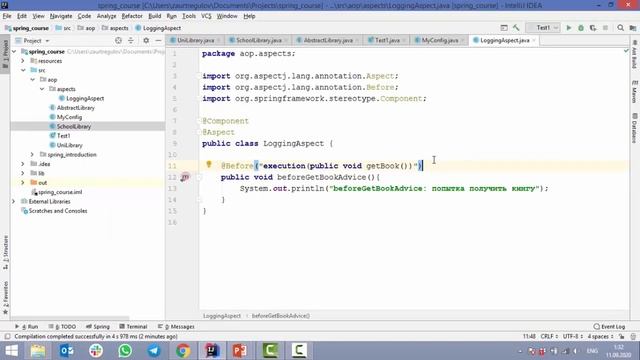This screenshot has height=360, width=640.
Task: Click the stop process icon
Action: [x=605, y=28]
